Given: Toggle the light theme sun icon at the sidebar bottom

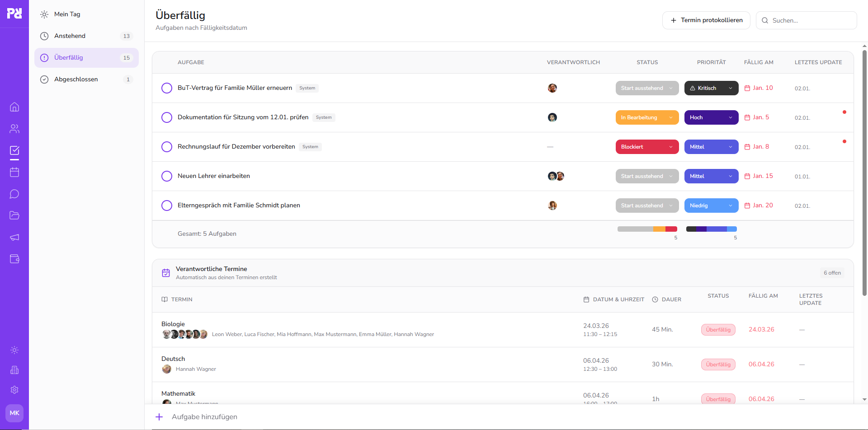Looking at the screenshot, I should [14, 350].
